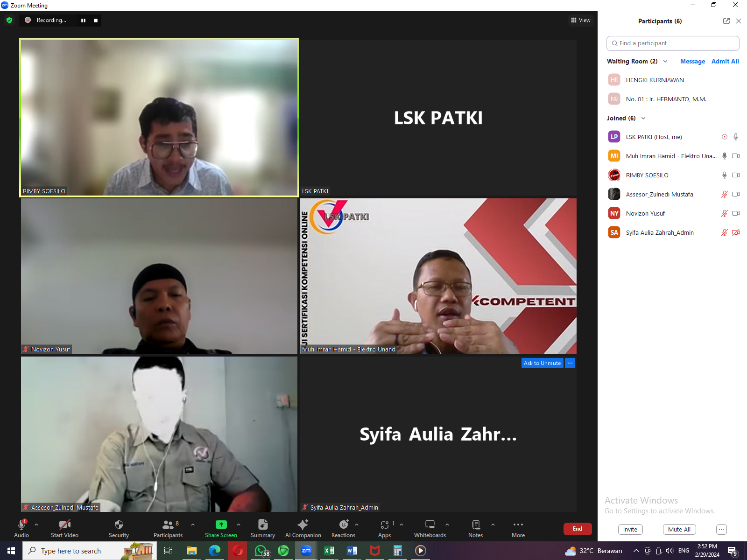This screenshot has height=560, width=747.
Task: Toggle microphone for Muh Imran Hamid
Action: [x=725, y=156]
